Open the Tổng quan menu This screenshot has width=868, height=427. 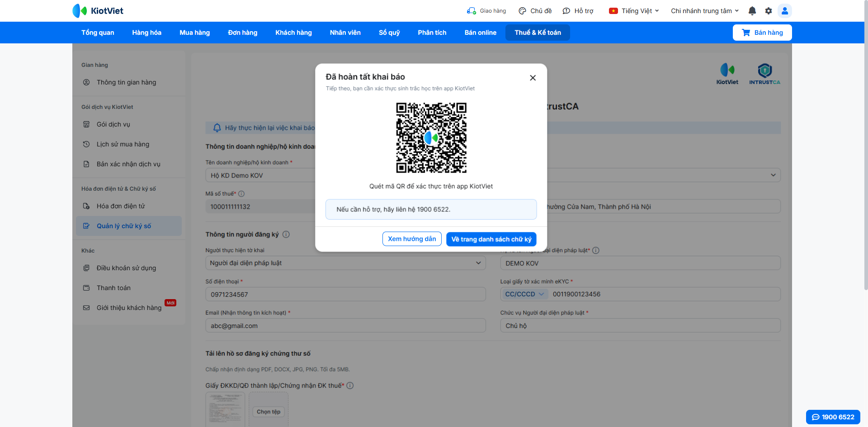pyautogui.click(x=98, y=33)
